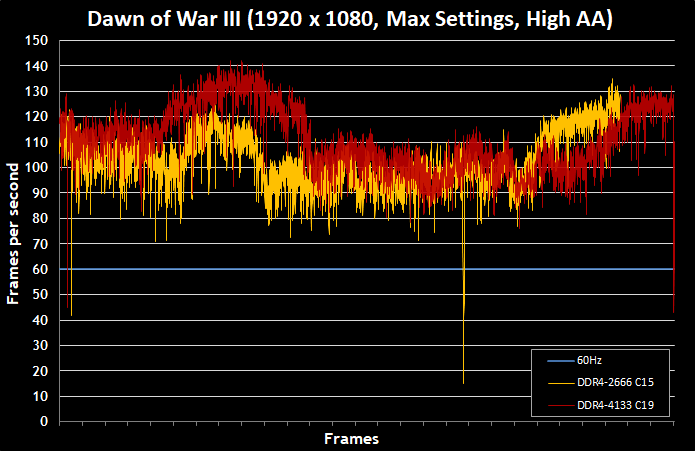Select the 'Frames per second' axis label
The width and height of the screenshot is (695, 451).
click(x=13, y=233)
